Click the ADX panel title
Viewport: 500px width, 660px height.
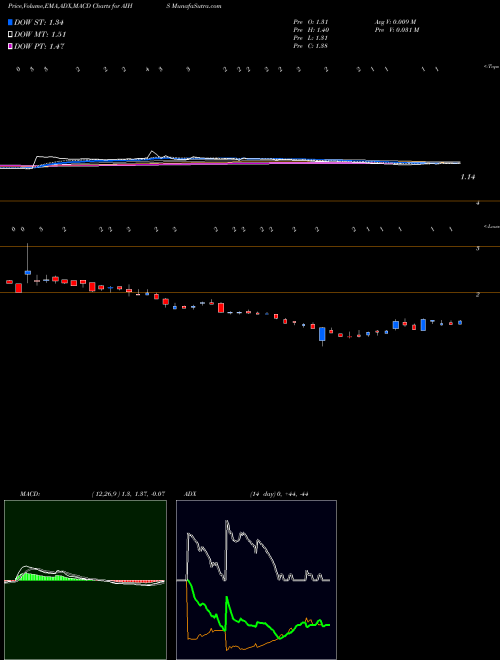pos(190,494)
